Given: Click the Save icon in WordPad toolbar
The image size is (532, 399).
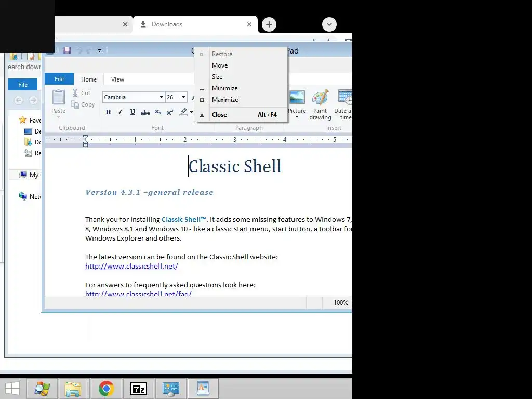Looking at the screenshot, I should click(x=67, y=50).
